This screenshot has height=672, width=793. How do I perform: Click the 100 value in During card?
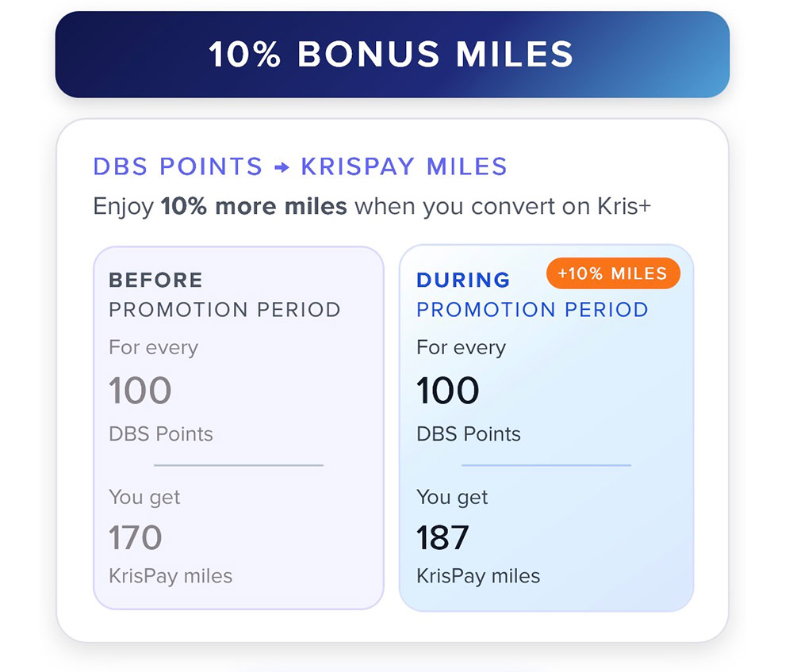[x=448, y=391]
